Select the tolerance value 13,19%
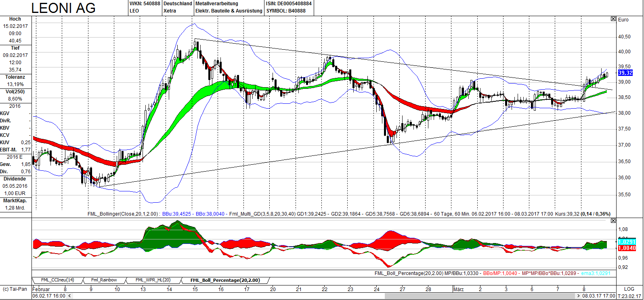644x300 pixels. coord(15,84)
